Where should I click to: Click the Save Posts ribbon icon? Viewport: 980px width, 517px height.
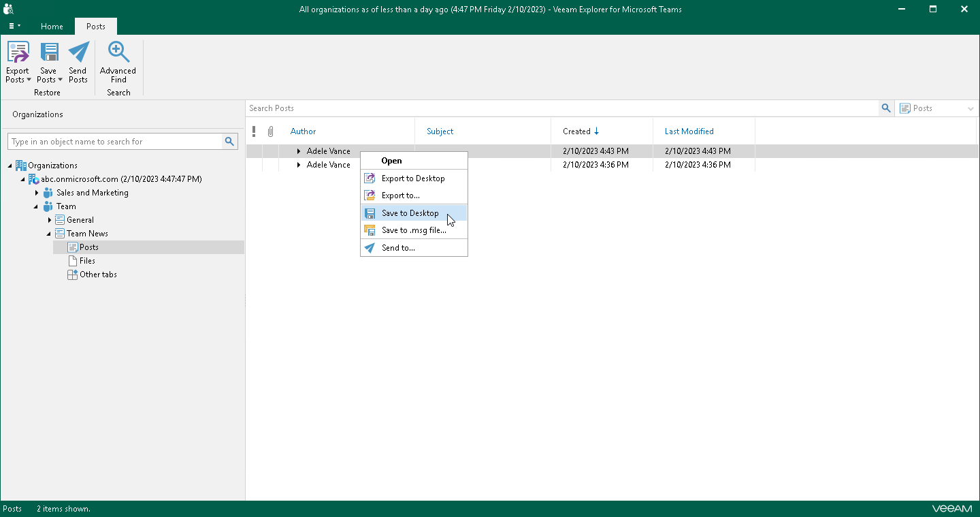[x=49, y=54]
